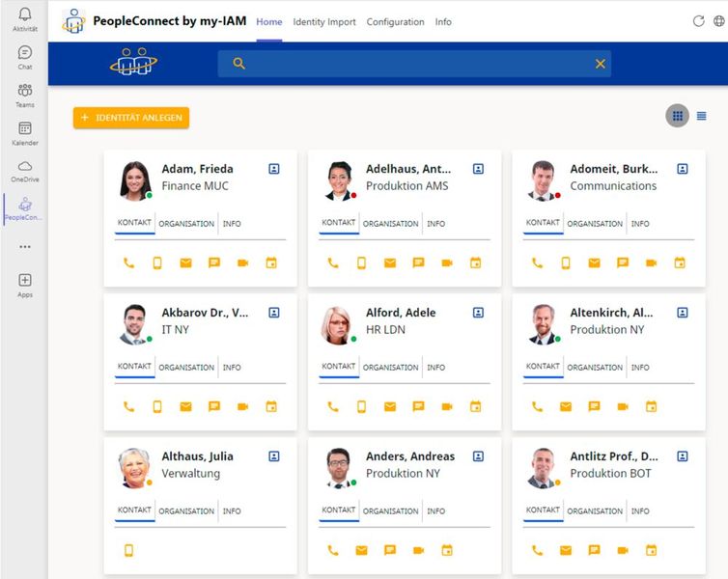Clear the search field with X
The height and width of the screenshot is (579, 728).
(x=601, y=64)
